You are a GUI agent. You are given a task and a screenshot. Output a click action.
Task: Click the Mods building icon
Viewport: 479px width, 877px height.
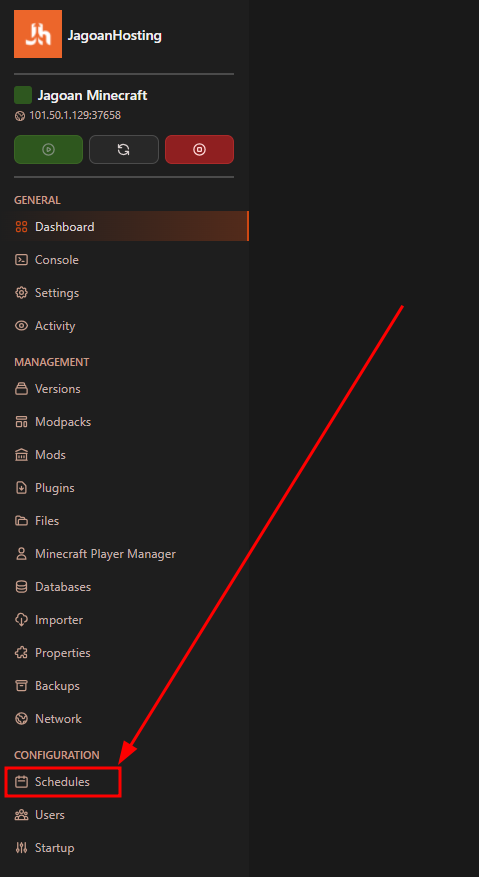[21, 455]
